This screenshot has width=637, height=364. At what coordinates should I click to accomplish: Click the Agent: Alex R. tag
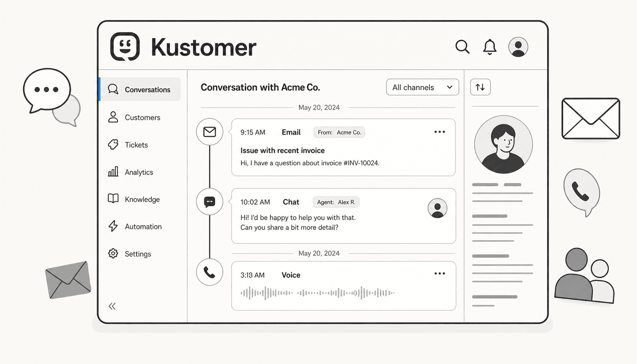pos(336,202)
